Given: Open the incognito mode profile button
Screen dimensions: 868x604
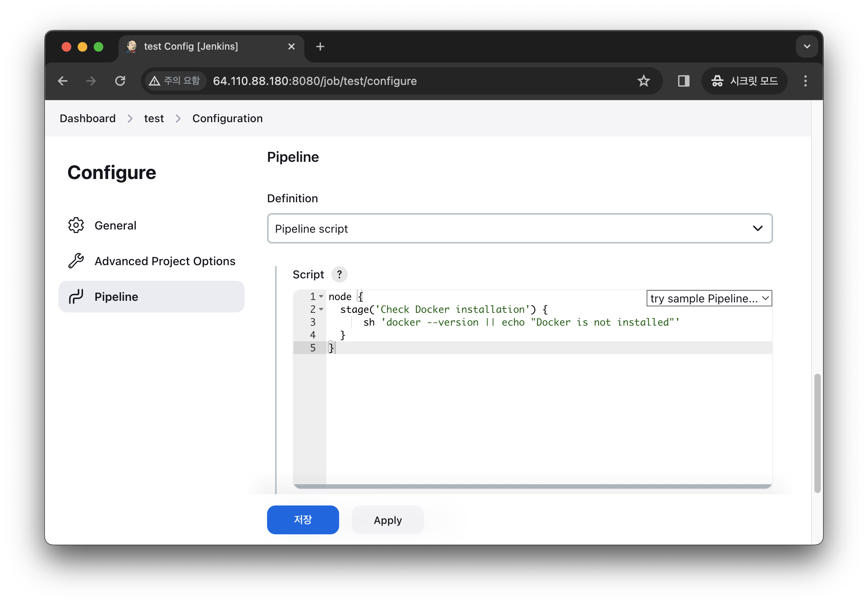Looking at the screenshot, I should (744, 81).
